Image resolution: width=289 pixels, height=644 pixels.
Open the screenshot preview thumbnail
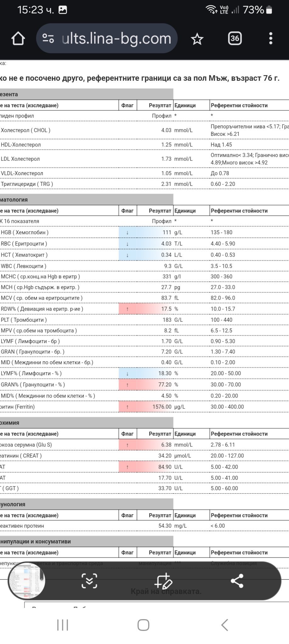pos(26,581)
